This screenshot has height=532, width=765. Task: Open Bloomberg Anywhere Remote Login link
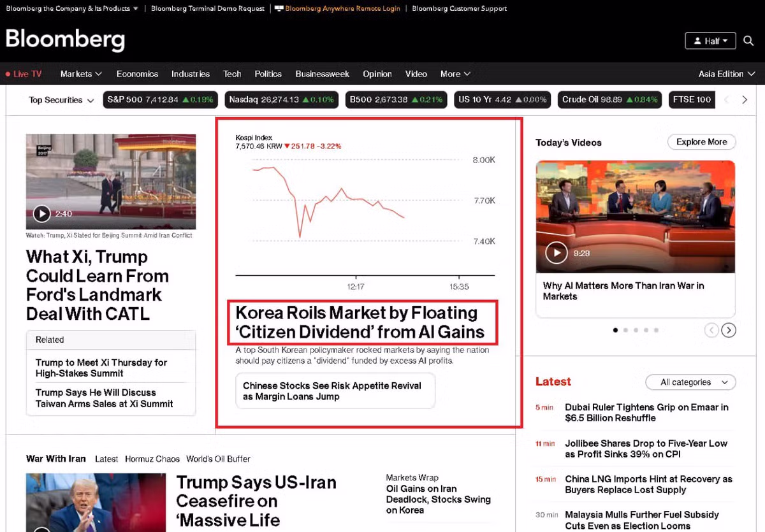click(x=337, y=8)
